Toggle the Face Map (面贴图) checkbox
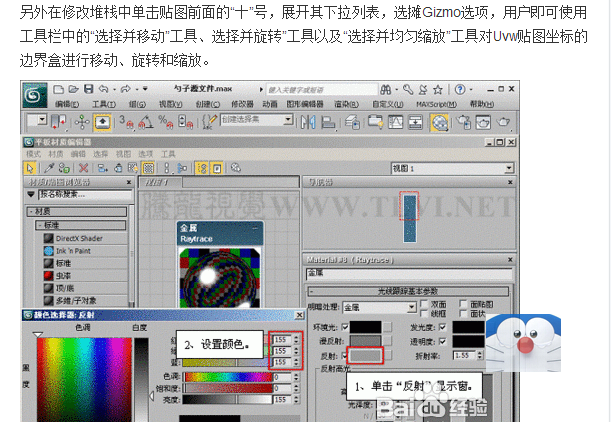This screenshot has height=422, width=611. [x=463, y=304]
